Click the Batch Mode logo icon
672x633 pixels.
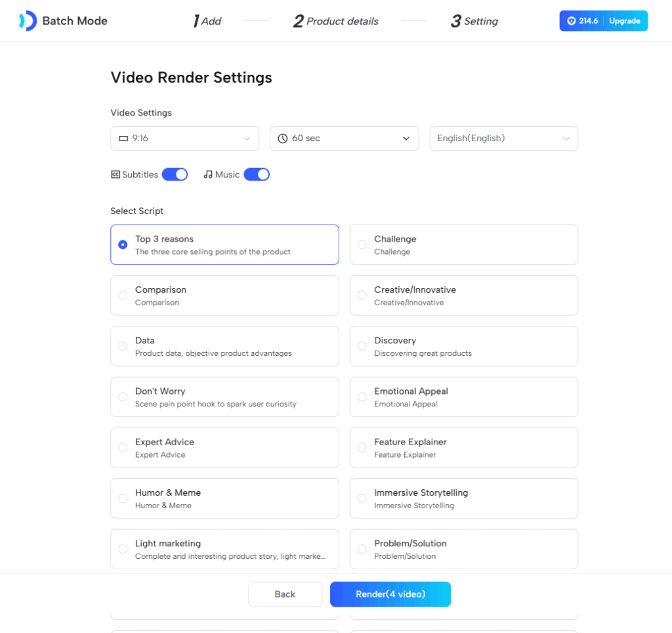click(28, 21)
